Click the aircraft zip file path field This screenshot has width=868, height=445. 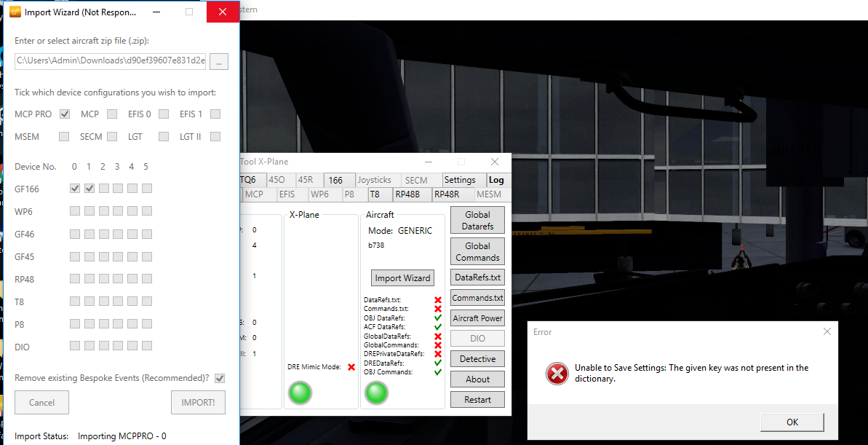pos(111,60)
